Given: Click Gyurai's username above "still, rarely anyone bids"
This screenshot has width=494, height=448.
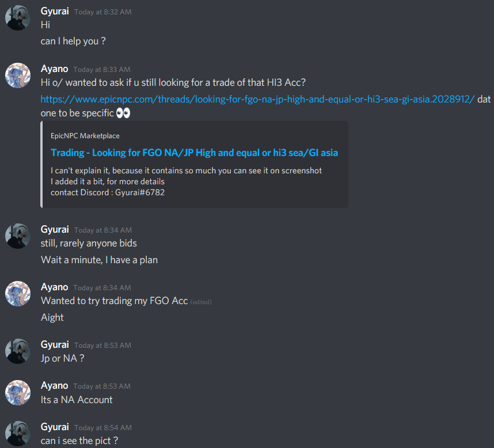Looking at the screenshot, I should click(55, 230).
